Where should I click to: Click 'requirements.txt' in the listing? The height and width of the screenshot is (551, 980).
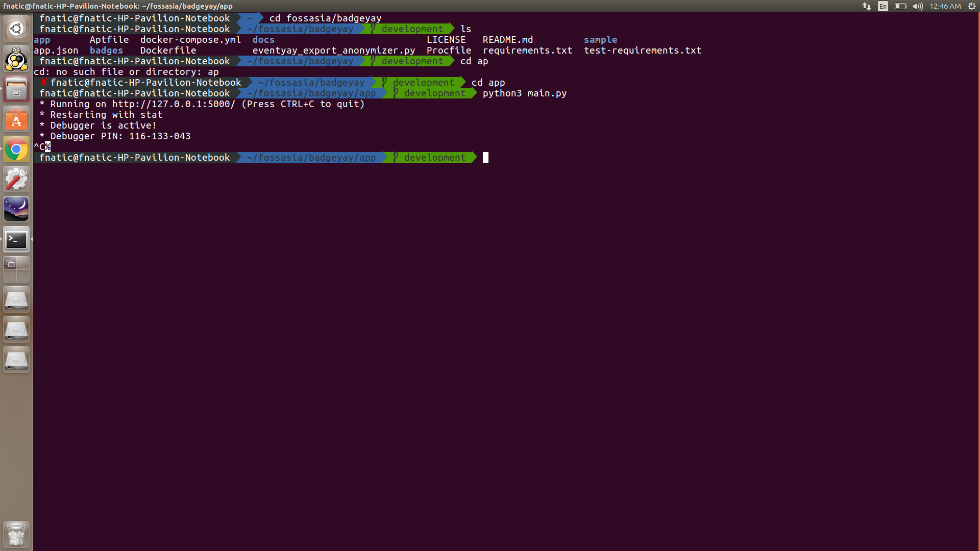tap(527, 51)
